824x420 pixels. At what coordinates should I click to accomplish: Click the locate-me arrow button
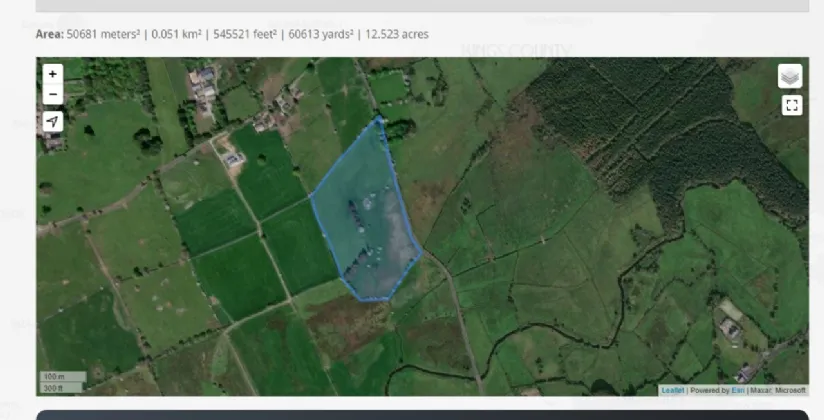(53, 121)
